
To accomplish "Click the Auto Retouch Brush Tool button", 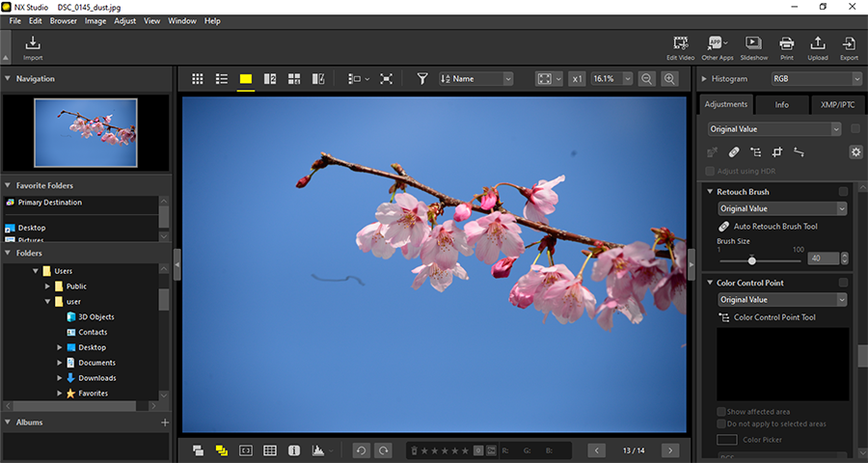I will coord(769,226).
